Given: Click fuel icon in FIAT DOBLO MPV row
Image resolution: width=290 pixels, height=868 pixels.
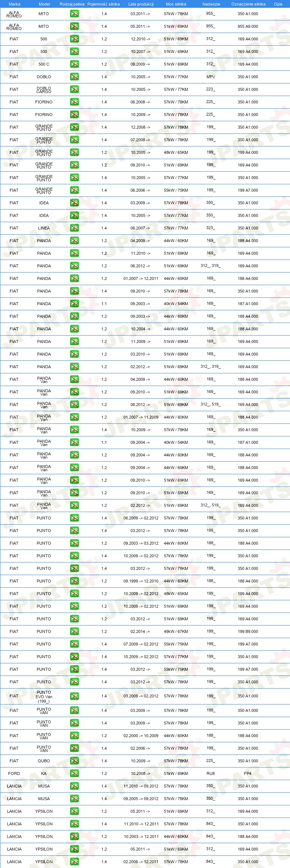Looking at the screenshot, I should tap(74, 77).
